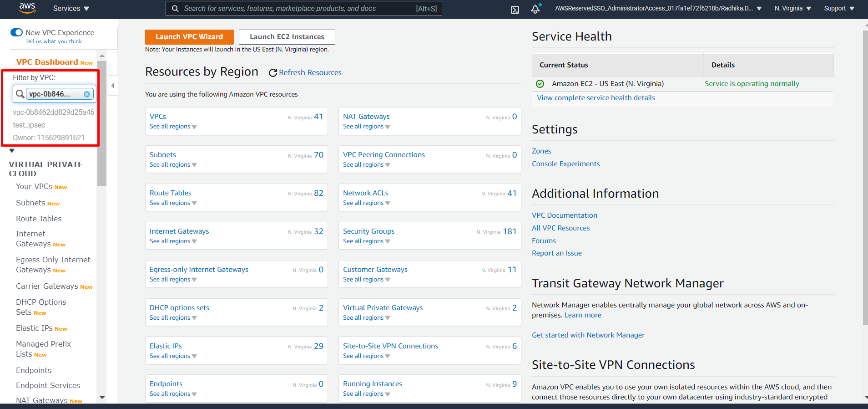Click the AWS services search field
This screenshot has width=868, height=409.
point(304,9)
